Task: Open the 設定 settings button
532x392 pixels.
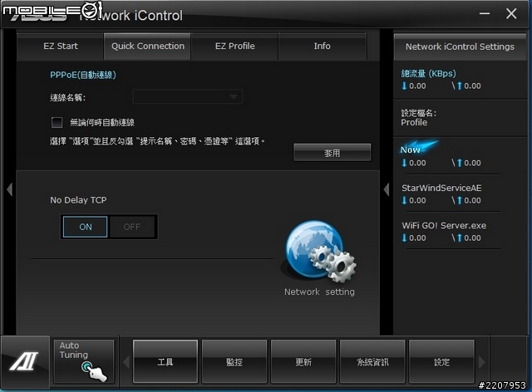Action: pos(441,362)
